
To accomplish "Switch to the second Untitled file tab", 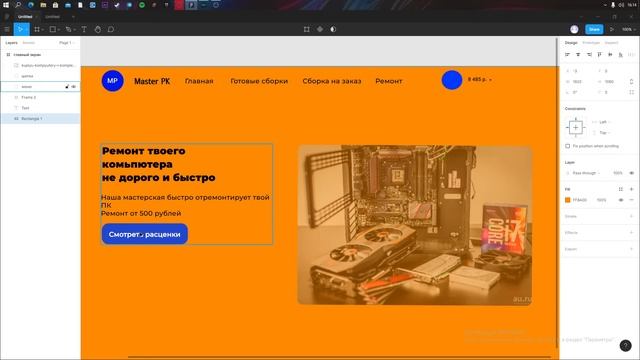I will point(52,17).
